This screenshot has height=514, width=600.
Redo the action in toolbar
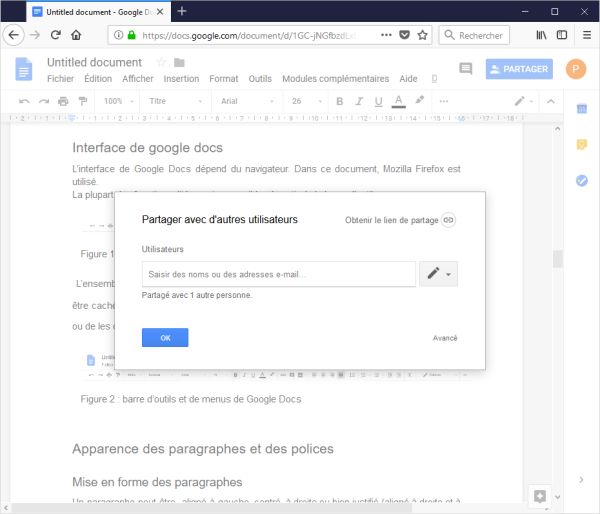44,101
